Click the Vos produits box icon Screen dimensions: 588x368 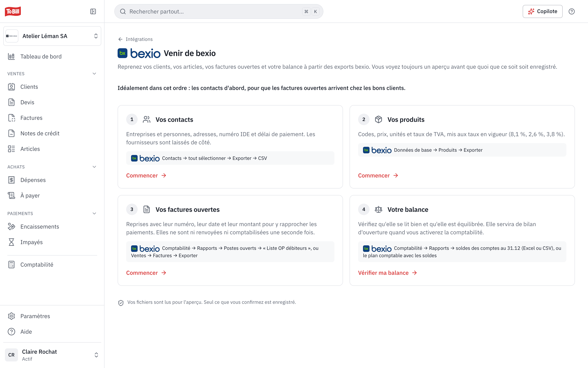tap(378, 120)
